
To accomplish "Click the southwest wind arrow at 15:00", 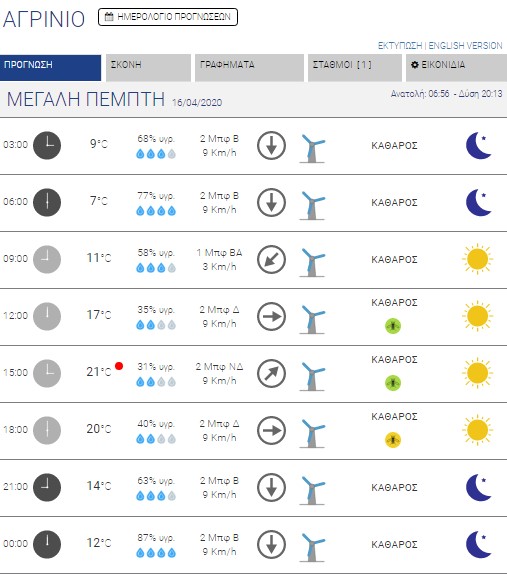I will coord(271,373).
